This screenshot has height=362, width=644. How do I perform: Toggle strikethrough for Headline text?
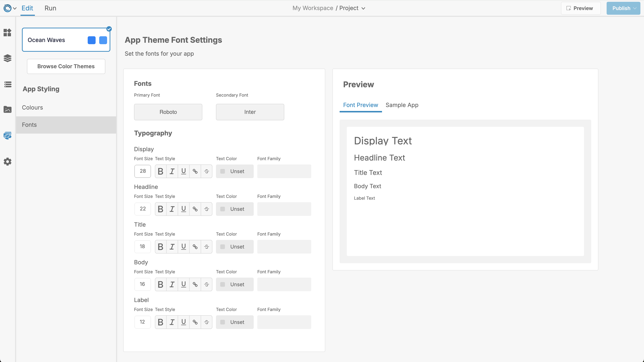[x=206, y=209]
